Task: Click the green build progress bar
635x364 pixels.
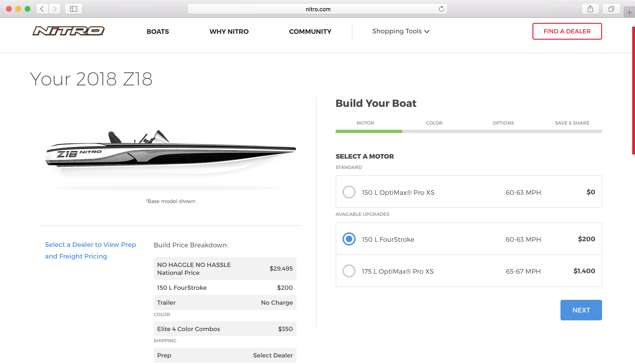Action: tap(369, 132)
